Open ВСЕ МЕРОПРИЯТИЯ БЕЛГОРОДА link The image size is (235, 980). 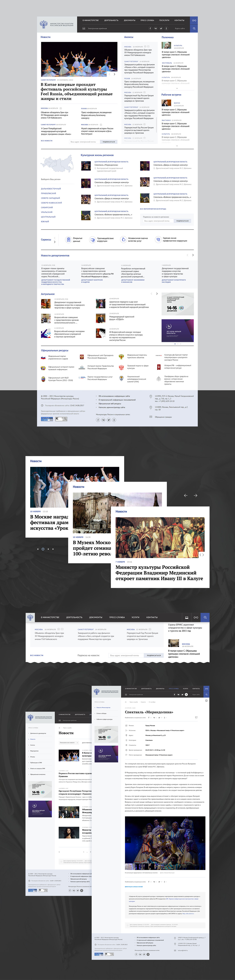click(153, 209)
